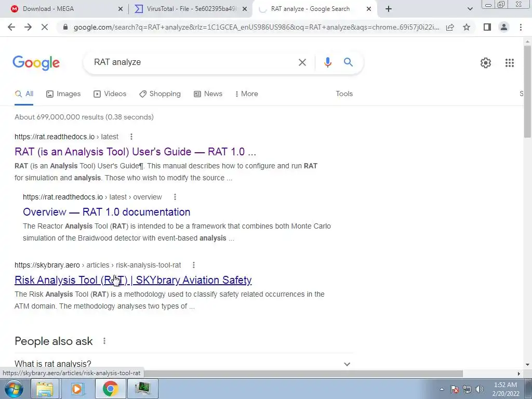Viewport: 532px width, 399px height.
Task: Click the browser back arrow
Action: [x=11, y=27]
